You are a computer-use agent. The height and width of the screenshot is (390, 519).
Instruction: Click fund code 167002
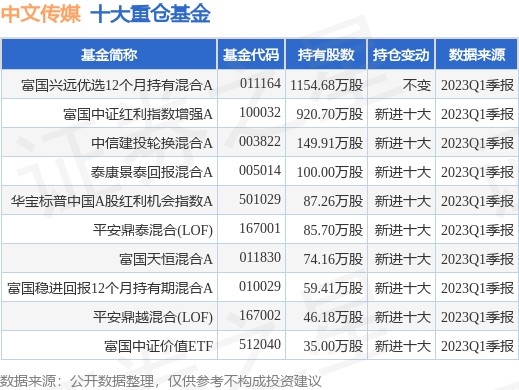pos(260,315)
